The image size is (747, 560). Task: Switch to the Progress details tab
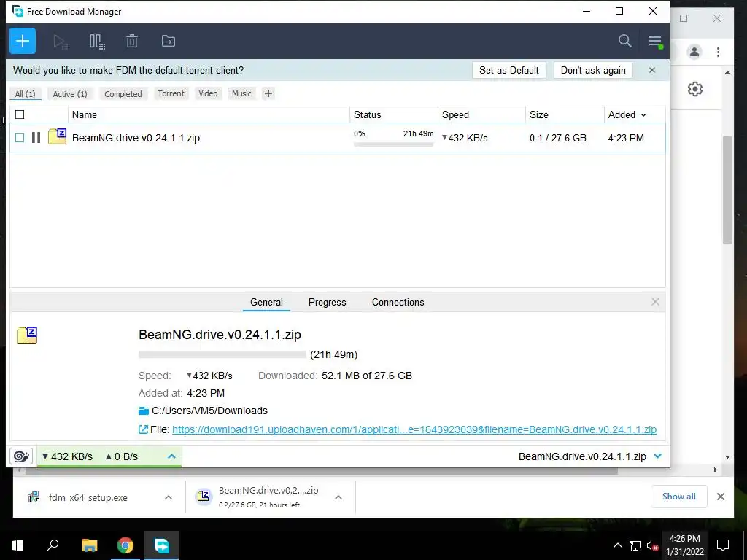point(328,302)
